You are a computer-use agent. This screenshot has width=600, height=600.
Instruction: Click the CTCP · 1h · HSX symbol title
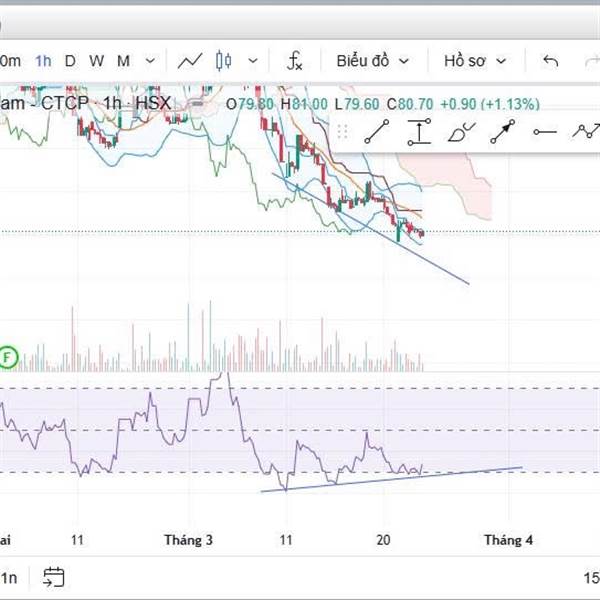click(106, 103)
